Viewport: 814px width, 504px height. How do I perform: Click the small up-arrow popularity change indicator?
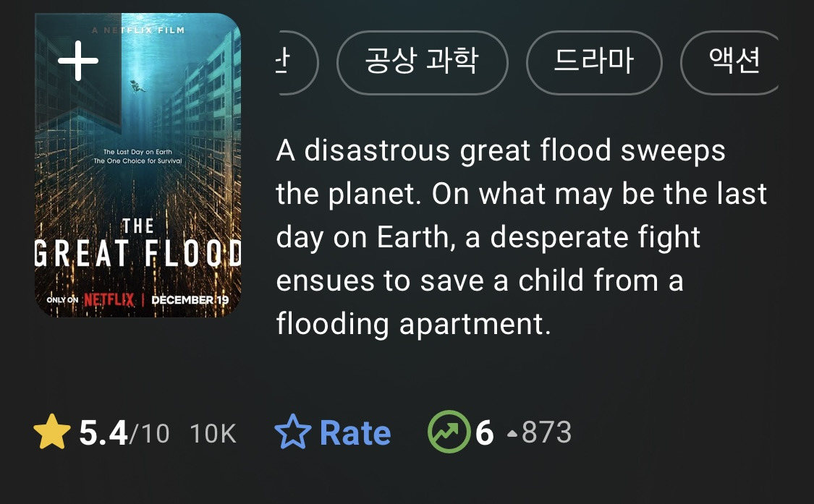coord(512,434)
